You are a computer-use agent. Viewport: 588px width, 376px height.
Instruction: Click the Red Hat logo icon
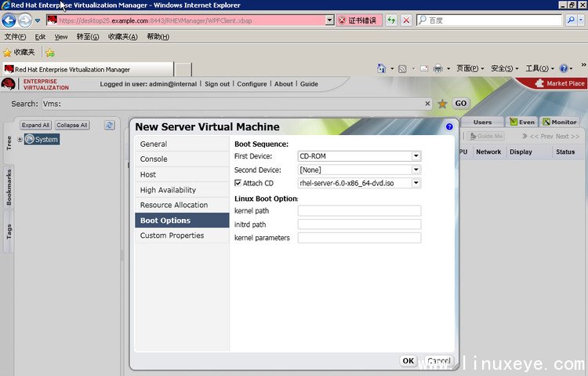[9, 84]
